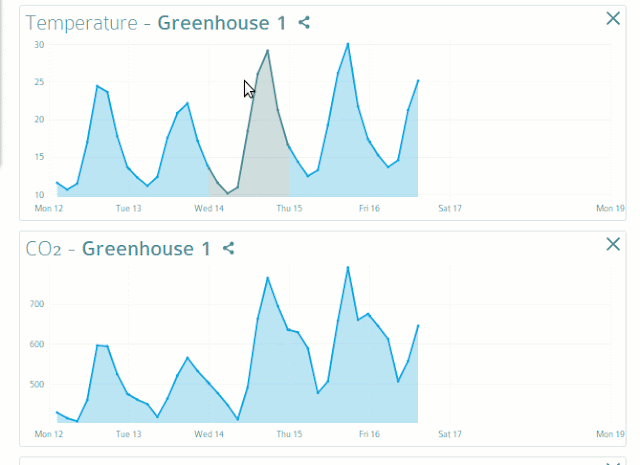640x465 pixels.
Task: Click Sat 17 label on Temperature axis
Action: pos(449,209)
